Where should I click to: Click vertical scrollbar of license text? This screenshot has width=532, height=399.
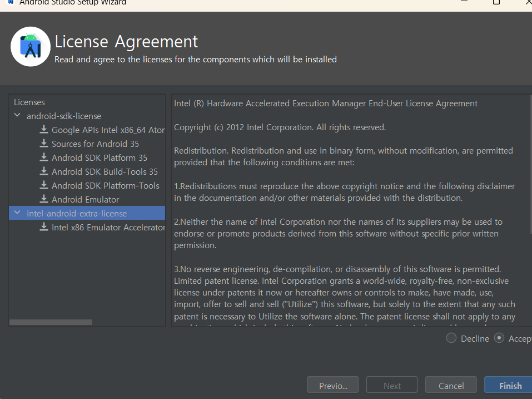point(530,164)
